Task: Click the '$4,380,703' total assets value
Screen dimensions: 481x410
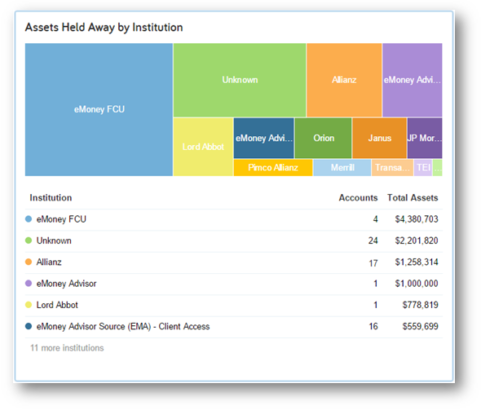Action: [x=417, y=219]
